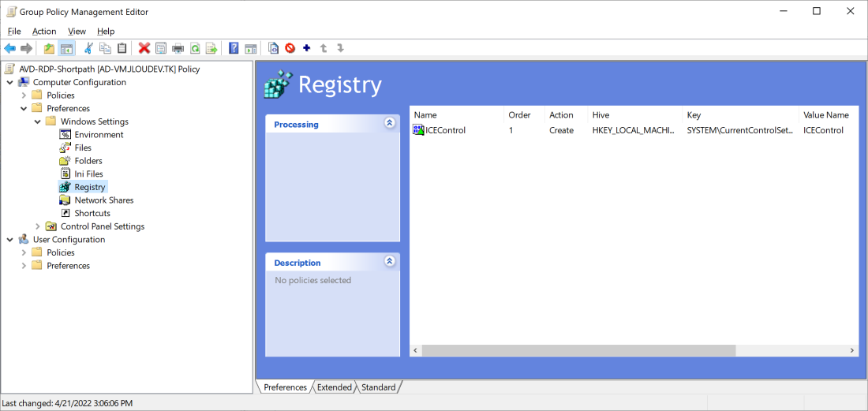Screen dimensions: 868x411
Task: Click the Back arrow in toolbar
Action: pos(10,49)
